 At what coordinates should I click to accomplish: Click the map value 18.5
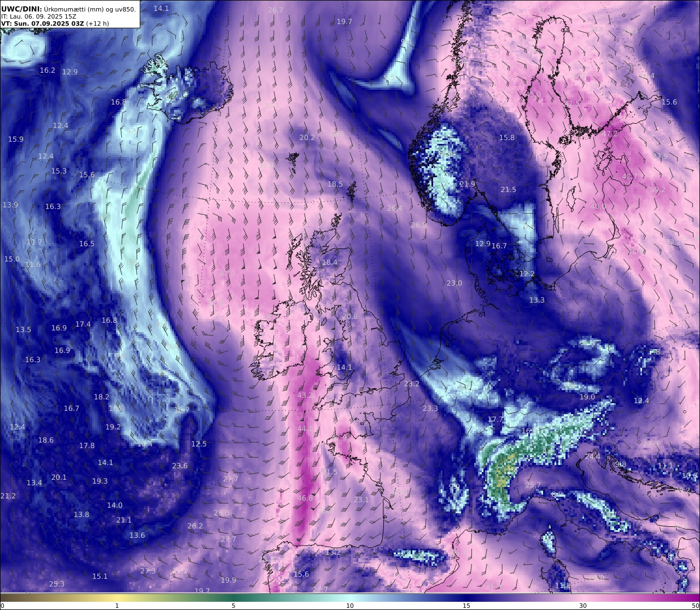(x=335, y=184)
